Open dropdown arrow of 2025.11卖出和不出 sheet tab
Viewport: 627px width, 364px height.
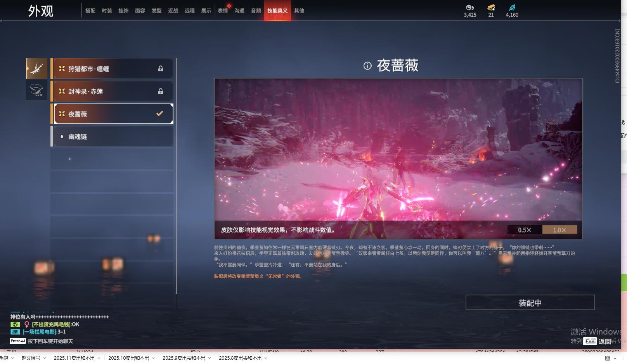click(99, 358)
